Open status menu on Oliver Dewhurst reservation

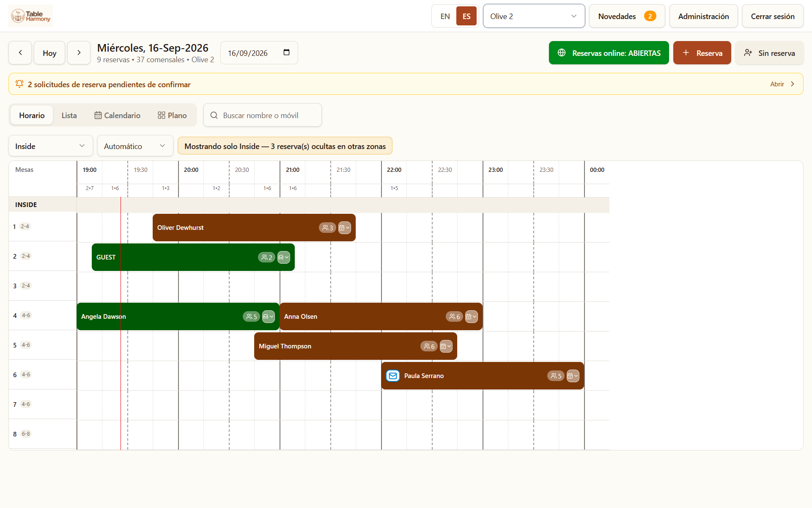(345, 228)
